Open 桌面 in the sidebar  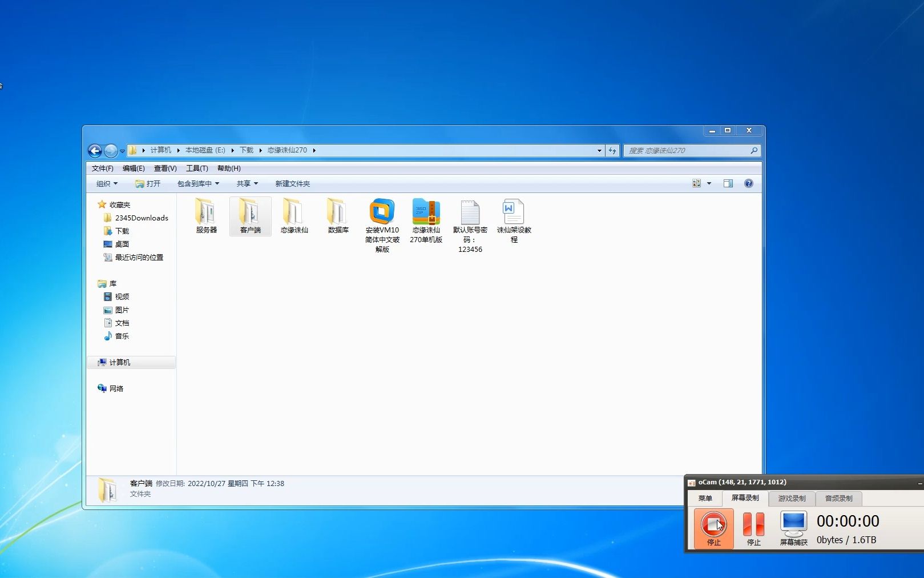(116, 244)
